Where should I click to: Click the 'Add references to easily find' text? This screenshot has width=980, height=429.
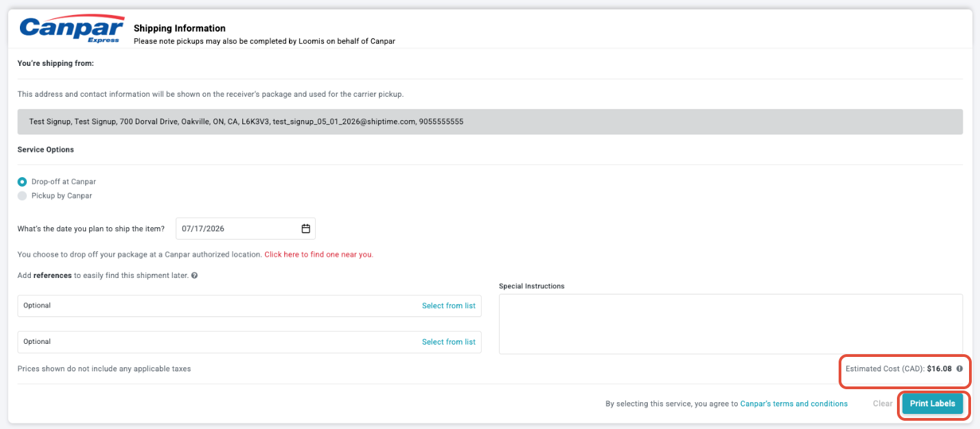coord(103,275)
